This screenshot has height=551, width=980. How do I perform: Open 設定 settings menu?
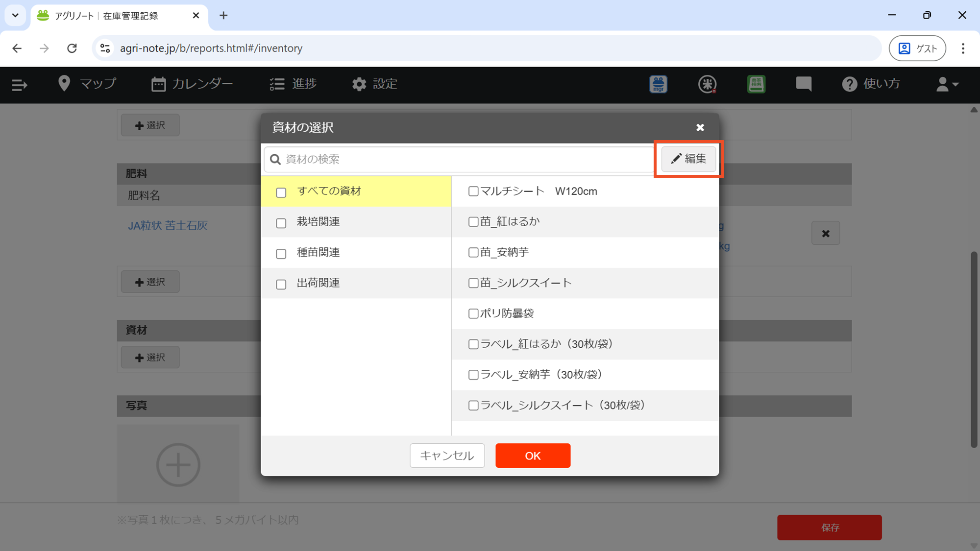(375, 84)
